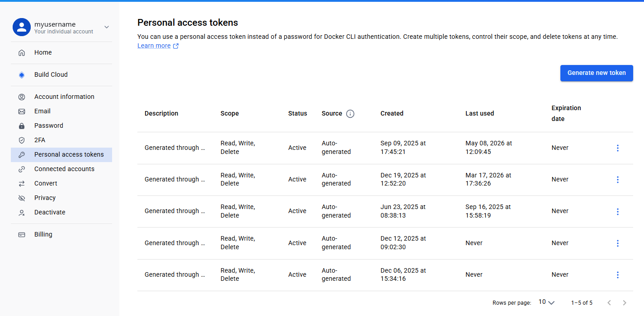Click last used Sep 16, 2025 at 15:58:19
Screen dimensions: 644x316
tap(488, 211)
